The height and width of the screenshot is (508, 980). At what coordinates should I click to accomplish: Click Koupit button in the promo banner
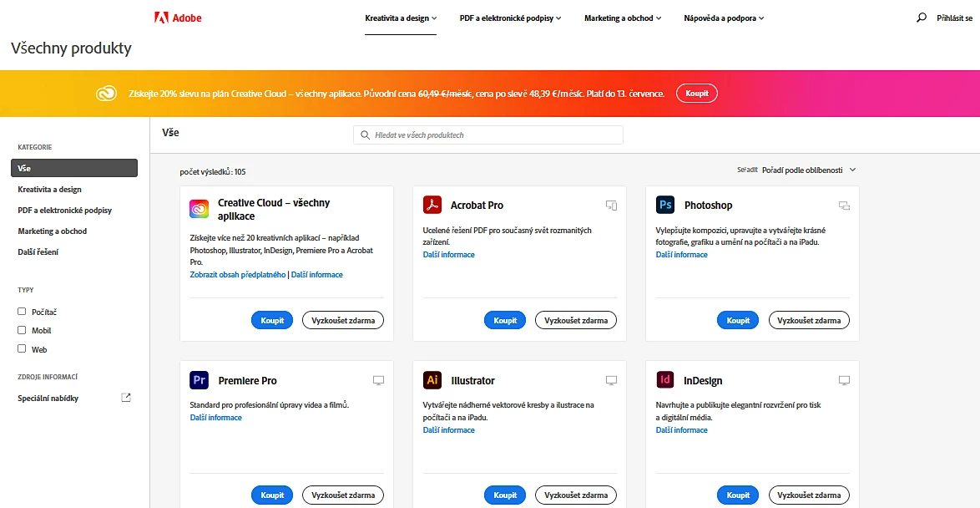[x=696, y=94]
